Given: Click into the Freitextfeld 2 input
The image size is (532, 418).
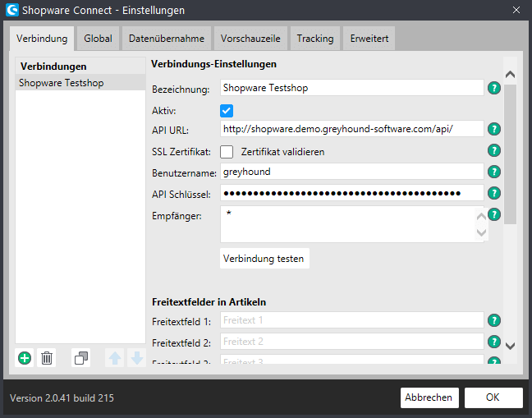Looking at the screenshot, I should click(x=352, y=342).
